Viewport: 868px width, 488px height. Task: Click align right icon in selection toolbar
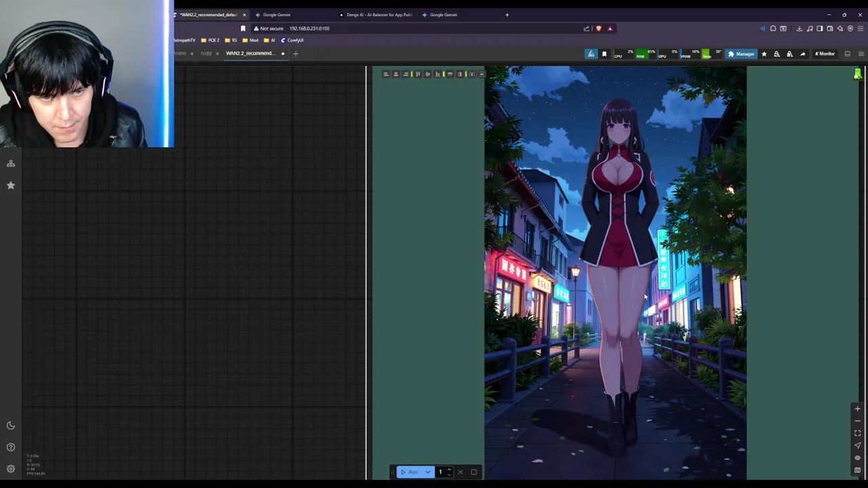pyautogui.click(x=406, y=74)
